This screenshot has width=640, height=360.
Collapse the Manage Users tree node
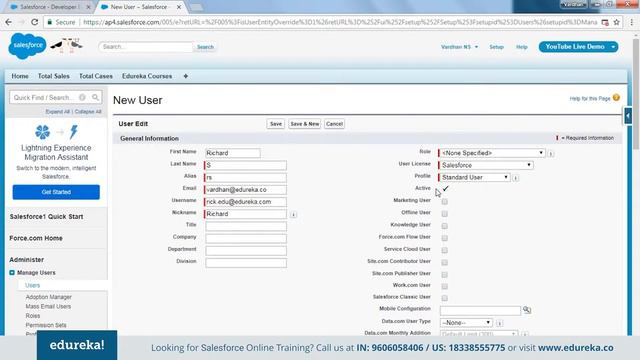click(x=12, y=273)
